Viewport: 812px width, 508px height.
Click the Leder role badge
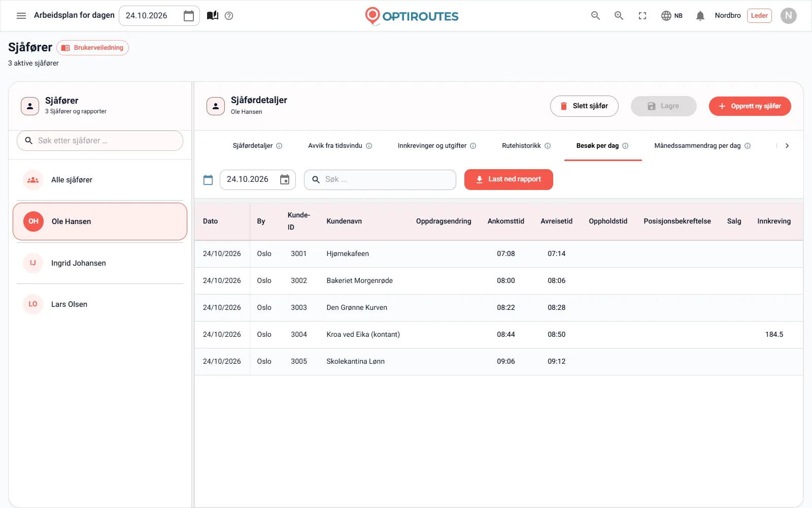tap(759, 16)
